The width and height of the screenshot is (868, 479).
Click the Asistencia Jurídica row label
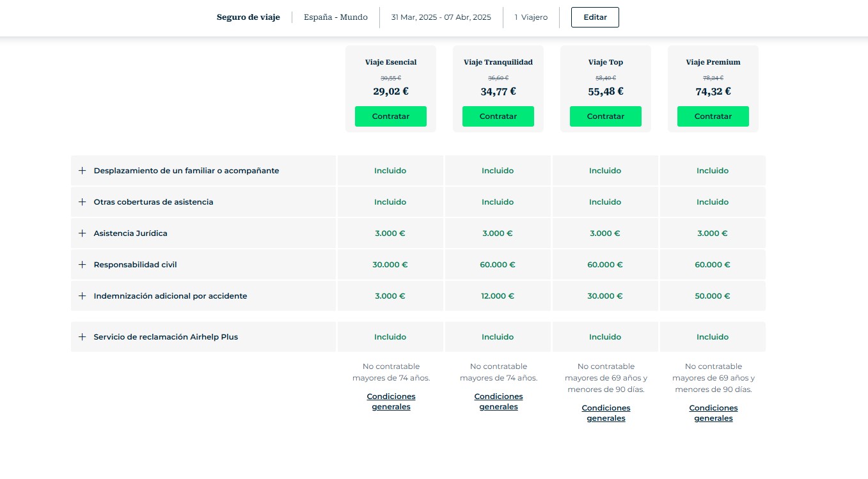(130, 233)
